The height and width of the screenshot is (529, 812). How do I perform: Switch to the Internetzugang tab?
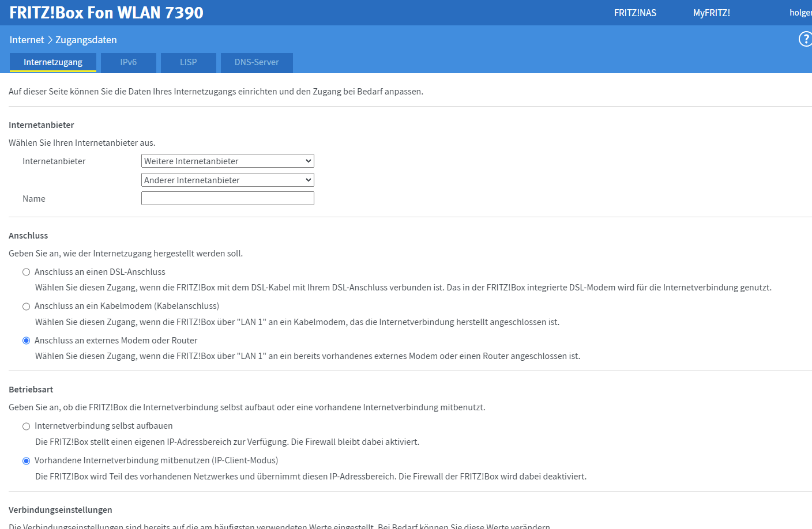53,62
